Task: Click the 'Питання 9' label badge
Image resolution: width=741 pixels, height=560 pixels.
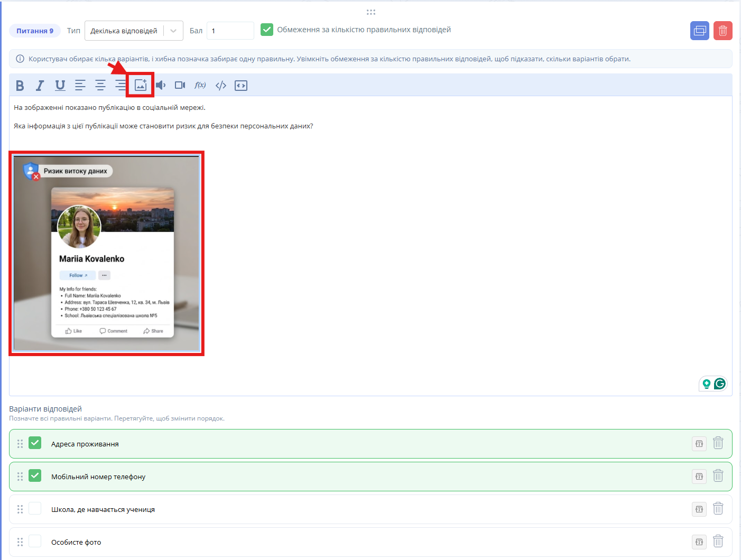Action: pyautogui.click(x=35, y=31)
